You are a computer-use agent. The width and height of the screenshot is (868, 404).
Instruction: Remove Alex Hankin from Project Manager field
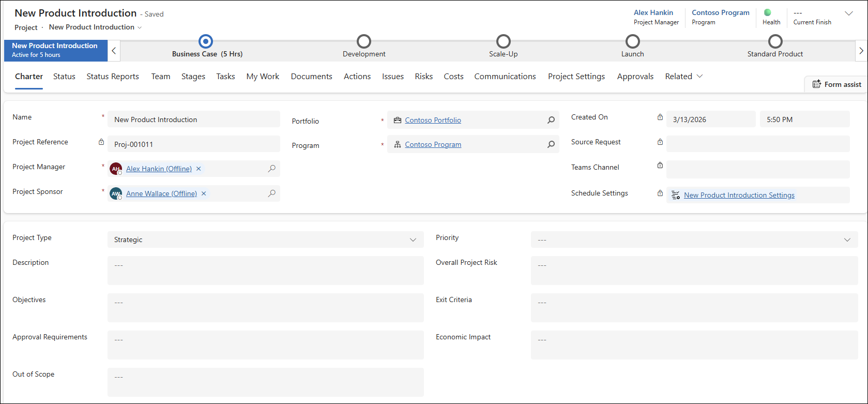(x=199, y=169)
